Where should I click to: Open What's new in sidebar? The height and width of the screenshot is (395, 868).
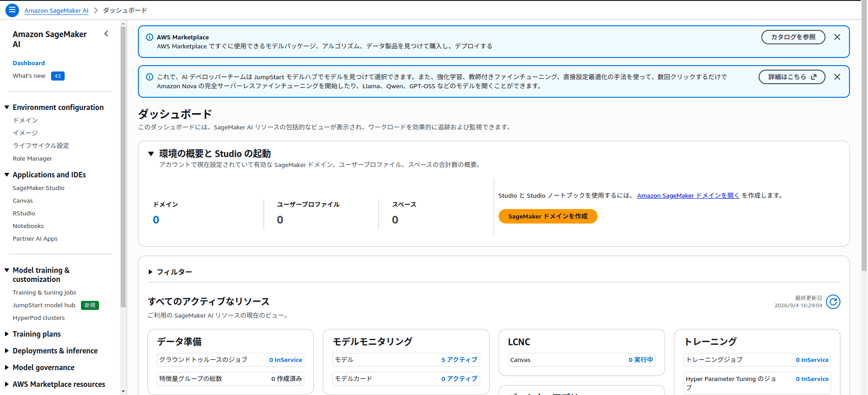pos(29,76)
